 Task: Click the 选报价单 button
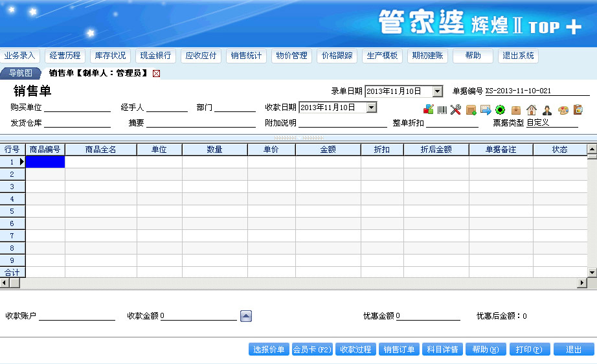(x=269, y=349)
